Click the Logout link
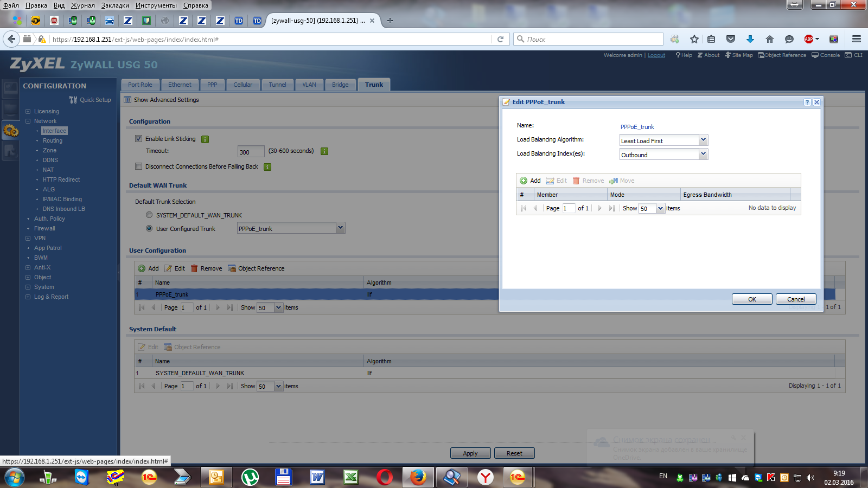868x488 pixels. (656, 55)
